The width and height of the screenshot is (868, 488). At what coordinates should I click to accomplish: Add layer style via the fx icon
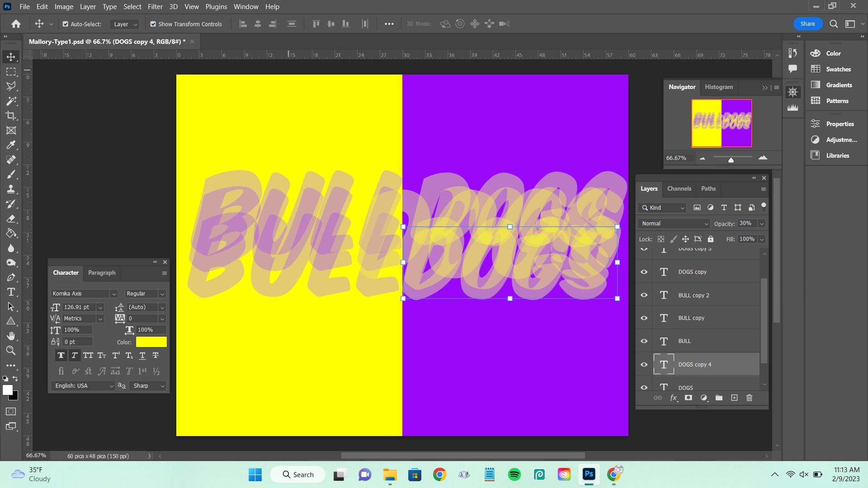(673, 398)
